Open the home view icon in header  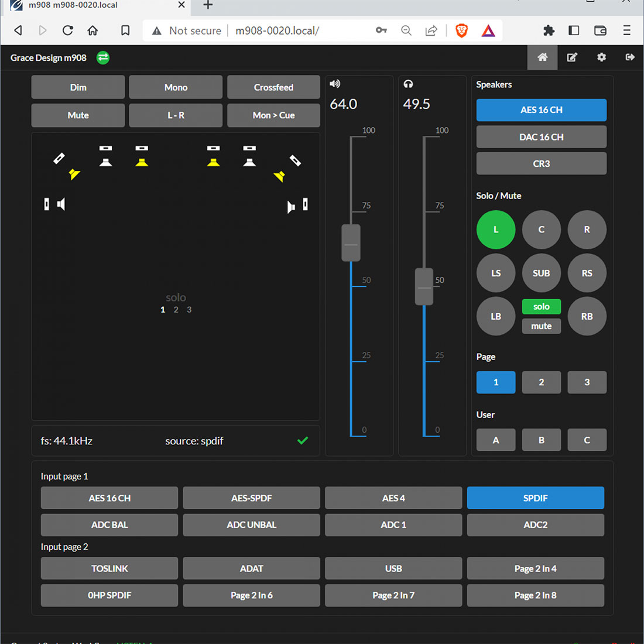[x=542, y=57]
